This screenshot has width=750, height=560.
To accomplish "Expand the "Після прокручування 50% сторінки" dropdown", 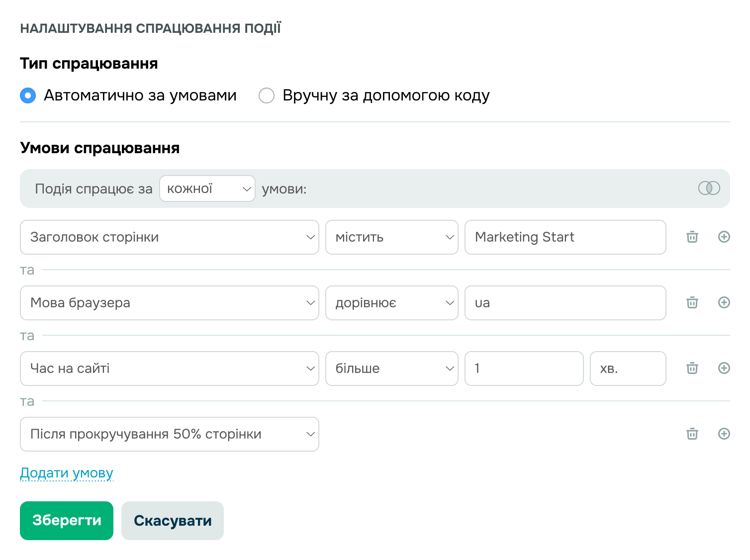I will [x=169, y=434].
